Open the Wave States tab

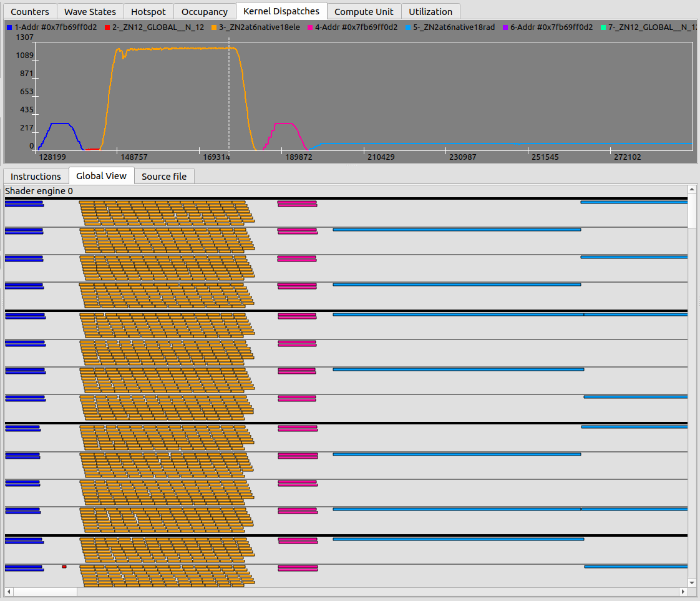pyautogui.click(x=90, y=11)
